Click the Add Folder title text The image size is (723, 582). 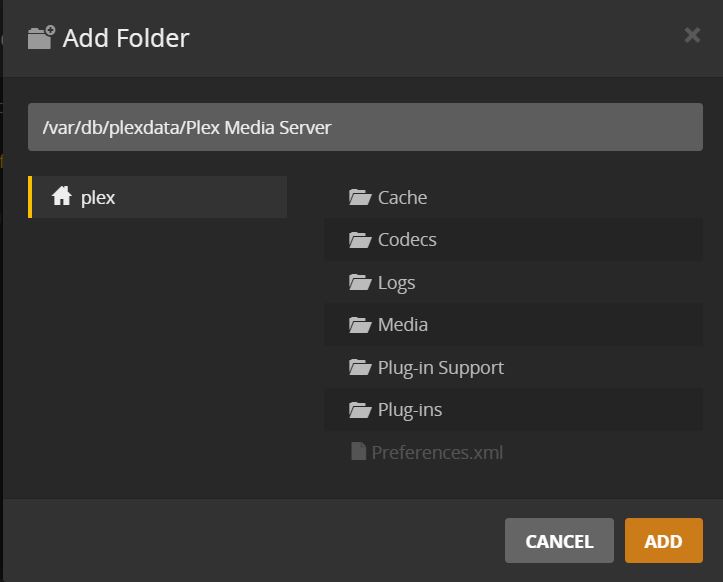pyautogui.click(x=126, y=38)
